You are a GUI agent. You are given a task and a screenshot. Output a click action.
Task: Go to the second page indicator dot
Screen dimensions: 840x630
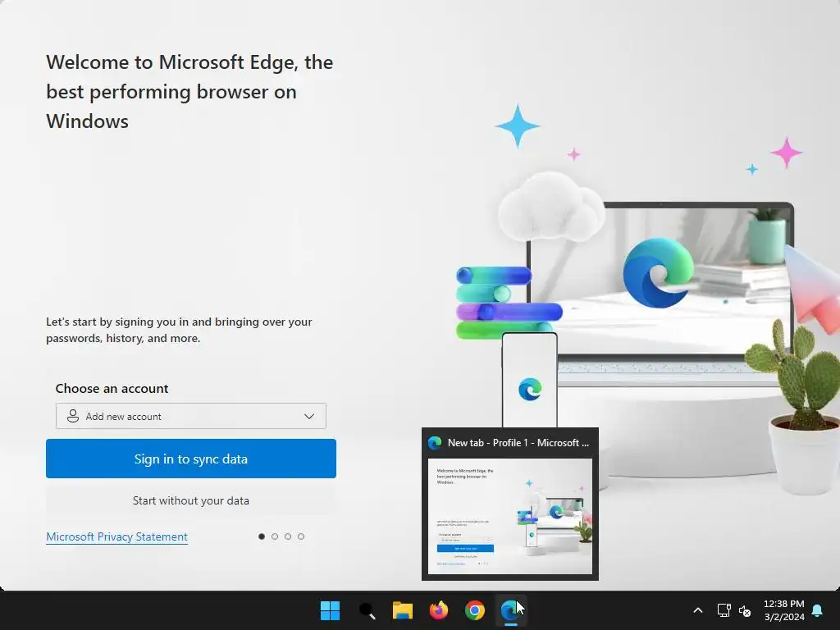(275, 536)
